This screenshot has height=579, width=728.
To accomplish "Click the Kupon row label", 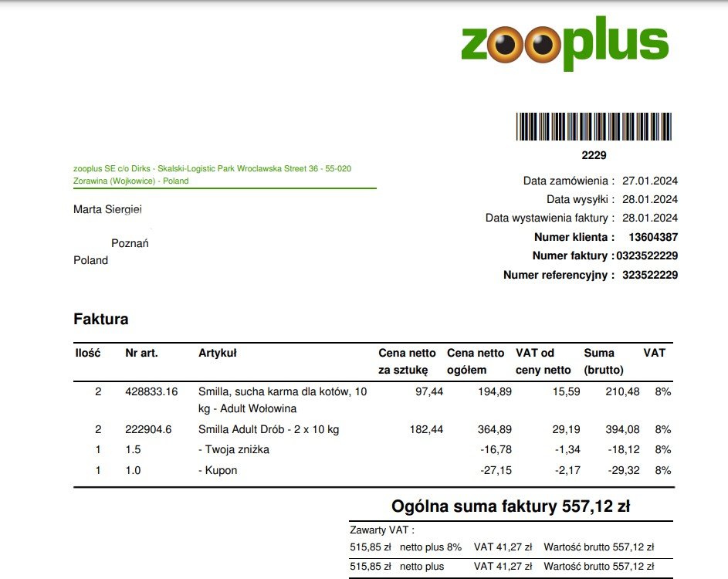I will coord(218,470).
